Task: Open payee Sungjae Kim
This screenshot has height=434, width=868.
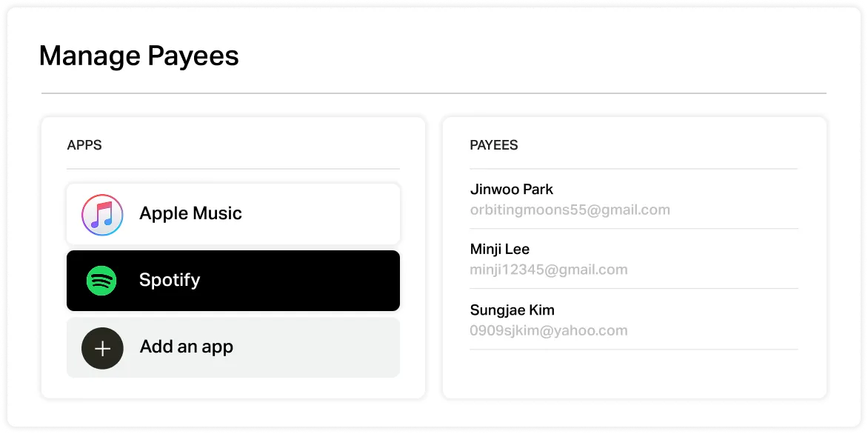Action: click(512, 310)
